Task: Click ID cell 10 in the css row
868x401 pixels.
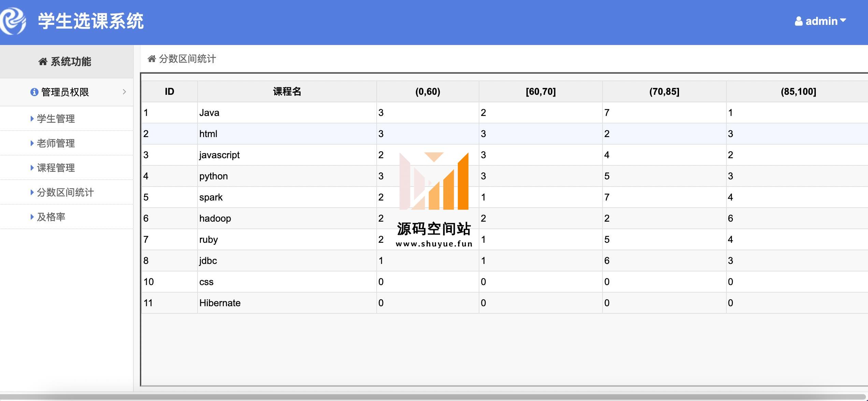Action: click(170, 282)
